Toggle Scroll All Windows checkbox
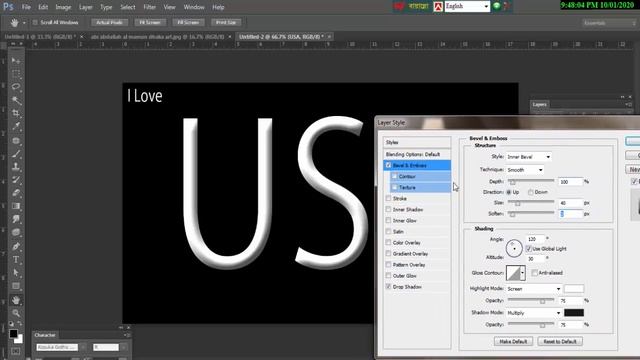The height and width of the screenshot is (360, 640). click(x=35, y=22)
